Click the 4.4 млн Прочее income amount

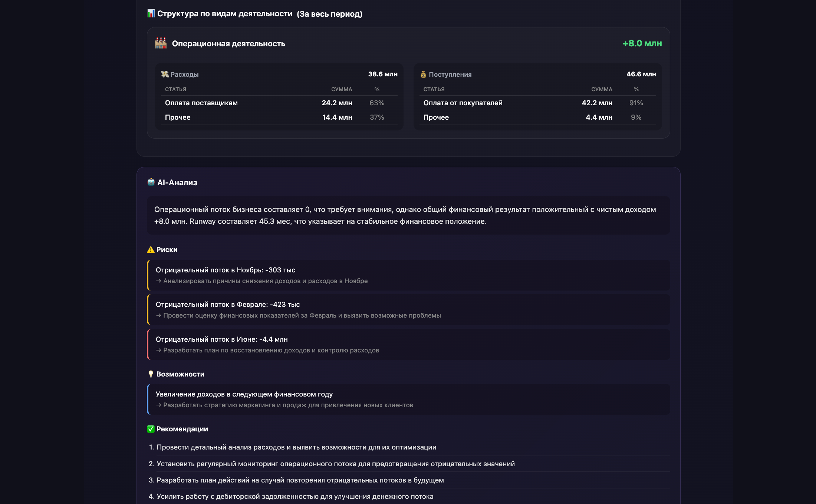599,117
